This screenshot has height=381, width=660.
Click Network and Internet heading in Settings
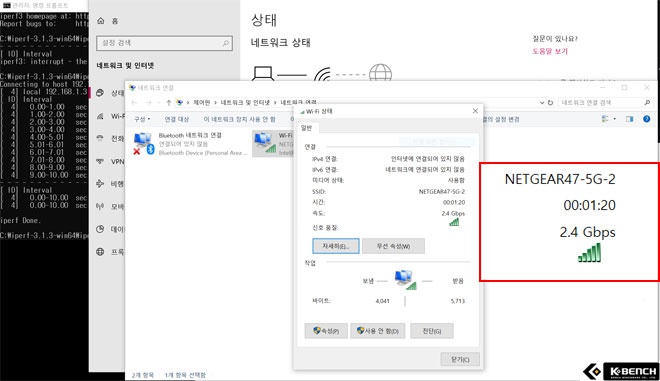(125, 66)
